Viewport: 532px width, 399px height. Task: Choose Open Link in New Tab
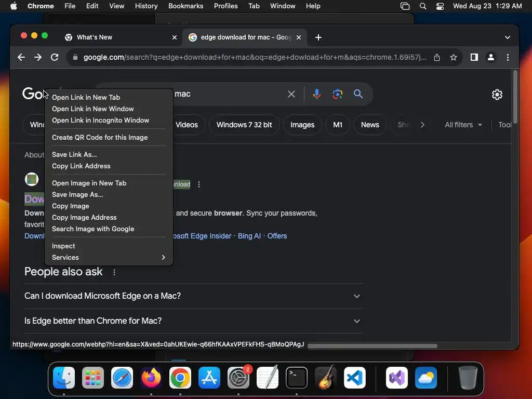pos(109,97)
